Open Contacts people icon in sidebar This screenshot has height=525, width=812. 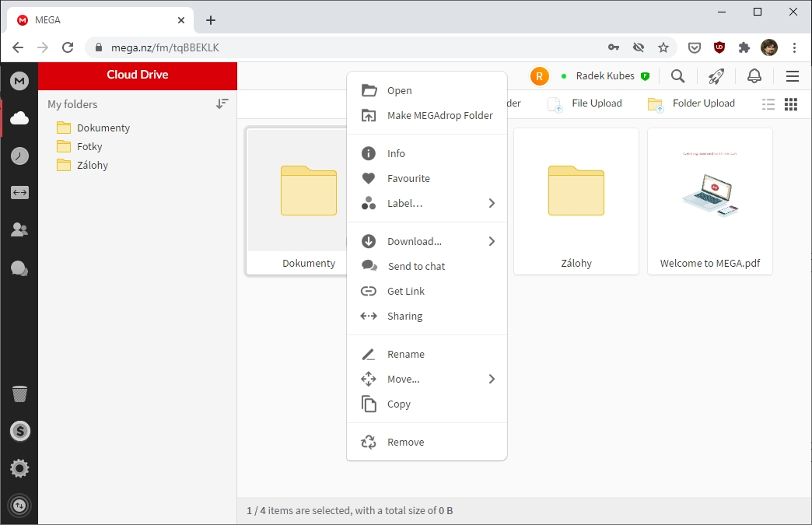coord(19,229)
